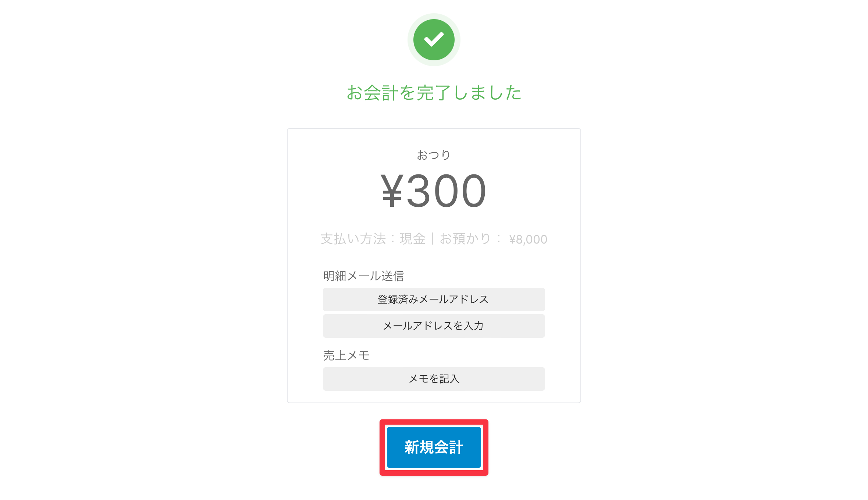The width and height of the screenshot is (868, 500).
Task: Click the 支払い方法 payment method label
Action: click(x=353, y=239)
